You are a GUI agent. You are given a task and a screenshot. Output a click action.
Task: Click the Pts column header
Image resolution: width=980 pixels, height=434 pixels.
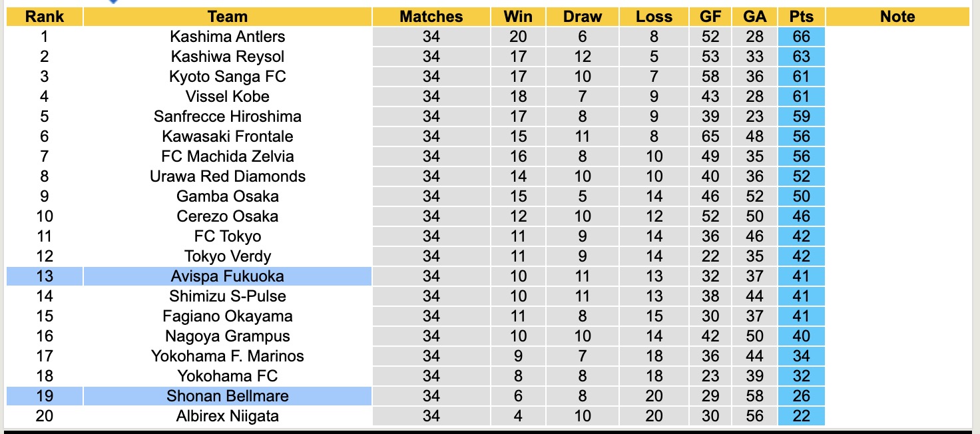[x=801, y=17]
